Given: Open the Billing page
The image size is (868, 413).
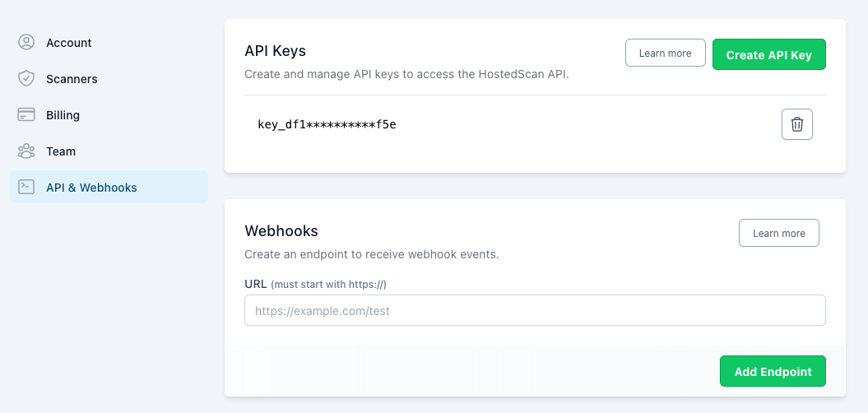Looking at the screenshot, I should pyautogui.click(x=63, y=115).
